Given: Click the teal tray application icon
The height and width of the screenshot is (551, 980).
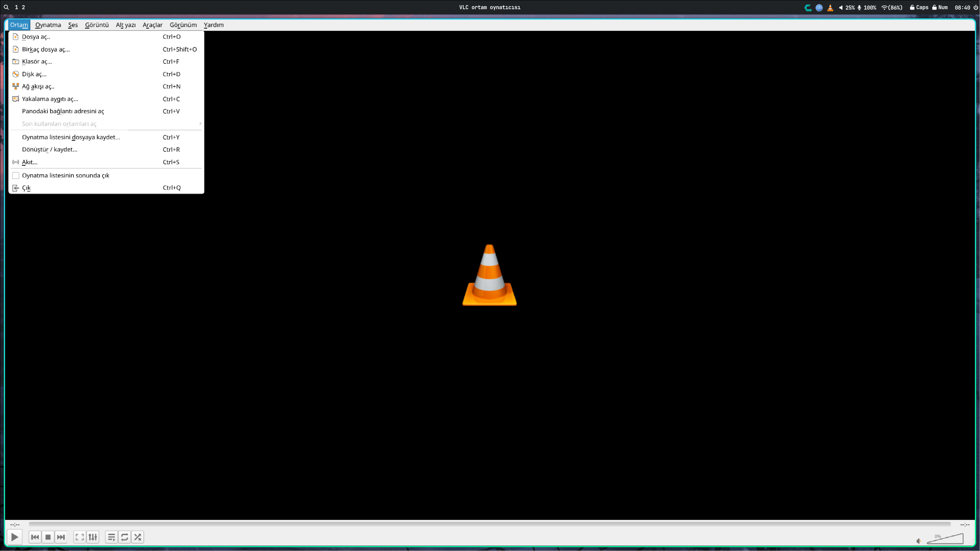Looking at the screenshot, I should click(x=808, y=8).
